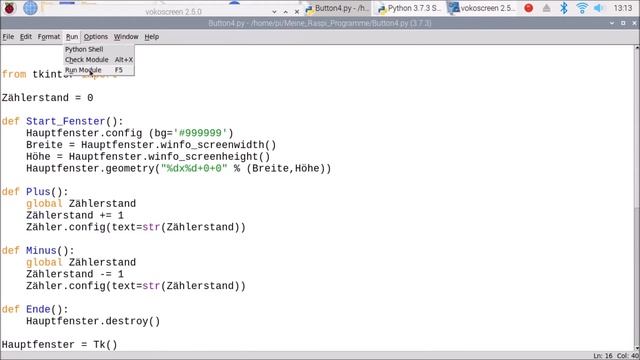Click 'Zählerstand += 1' line
Image resolution: width=640 pixels, height=360 pixels.
[75, 216]
